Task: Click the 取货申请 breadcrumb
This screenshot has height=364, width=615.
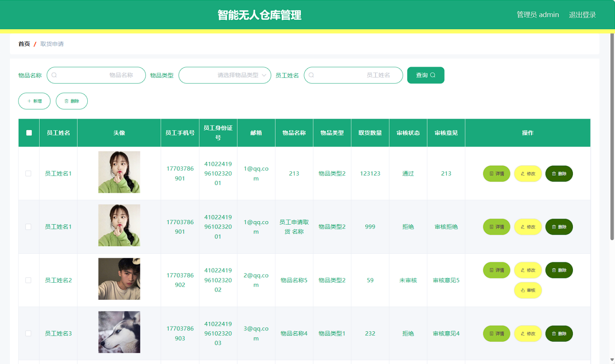Action: [52, 44]
